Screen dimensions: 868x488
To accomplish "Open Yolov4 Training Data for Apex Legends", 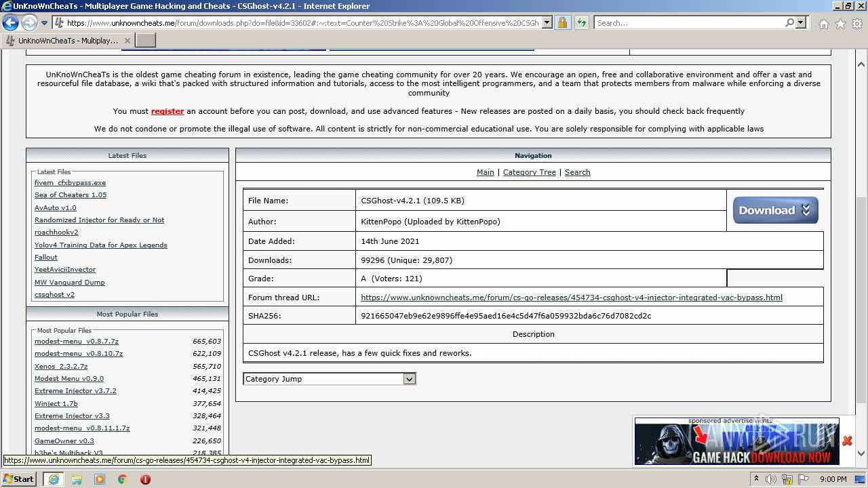I will (100, 245).
